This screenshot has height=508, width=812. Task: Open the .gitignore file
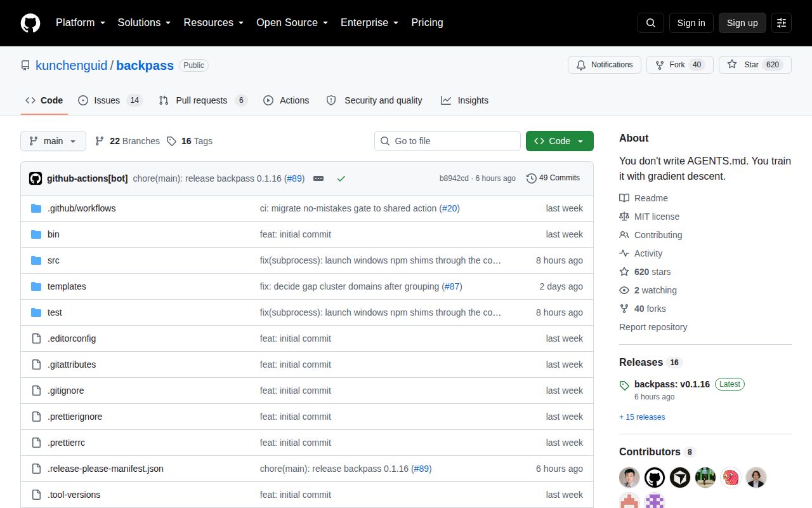(66, 391)
